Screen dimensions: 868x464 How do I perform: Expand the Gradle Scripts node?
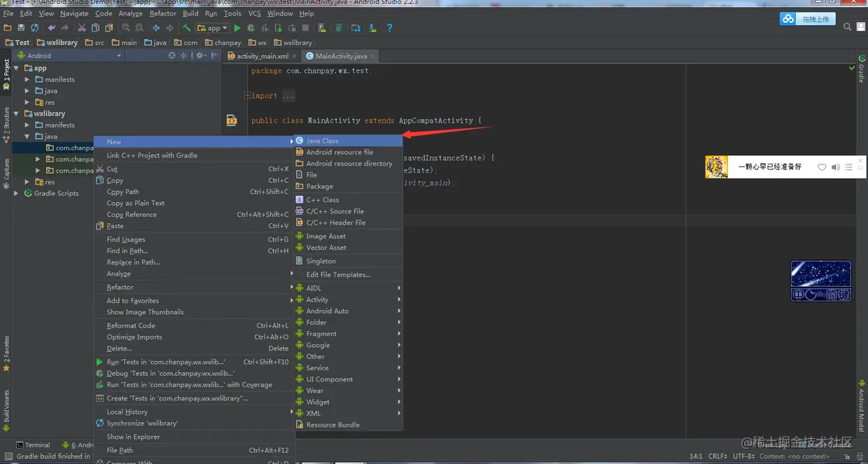click(16, 193)
